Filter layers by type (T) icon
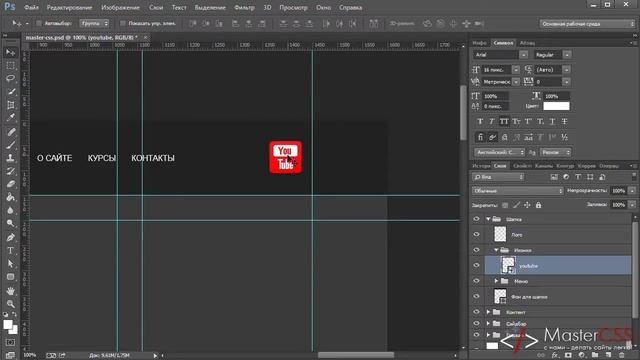This screenshot has width=640, height=360. (x=578, y=177)
